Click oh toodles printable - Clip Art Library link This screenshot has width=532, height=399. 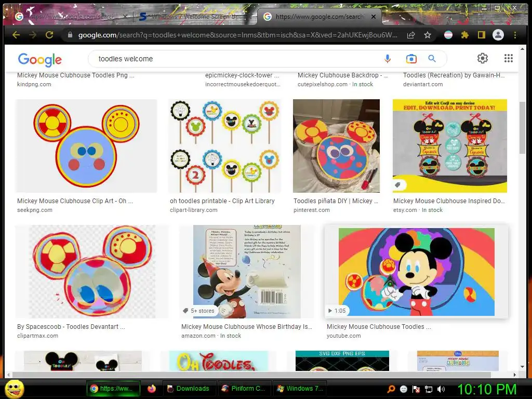(x=222, y=201)
